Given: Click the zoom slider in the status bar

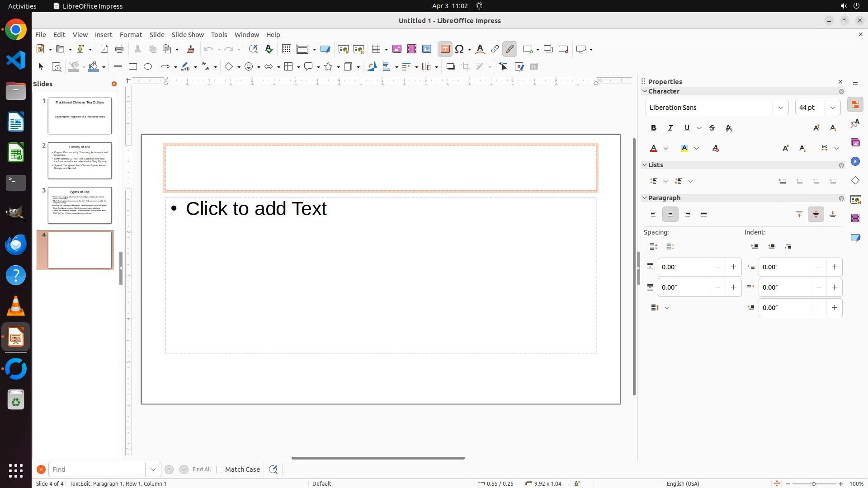Looking at the screenshot, I should (x=814, y=483).
